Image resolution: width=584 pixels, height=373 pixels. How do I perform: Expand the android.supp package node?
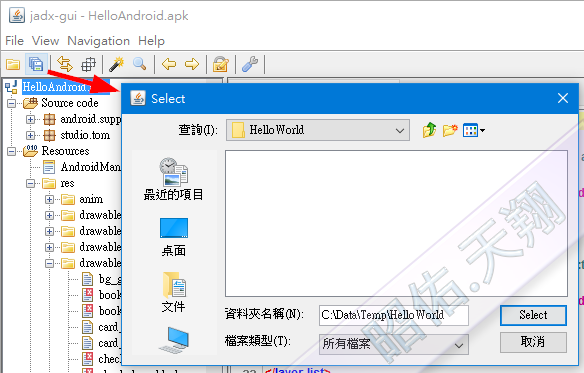[x=31, y=119]
